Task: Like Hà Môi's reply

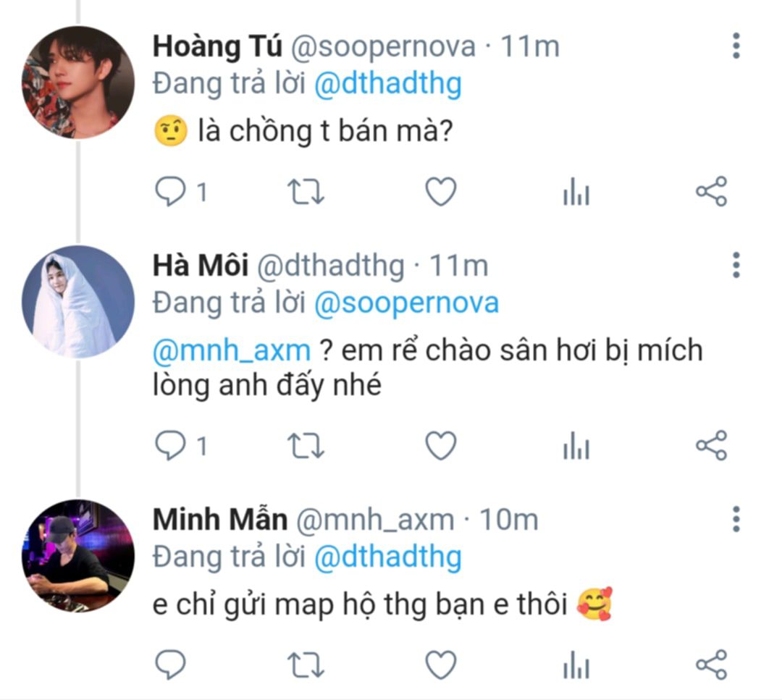Action: 440,446
